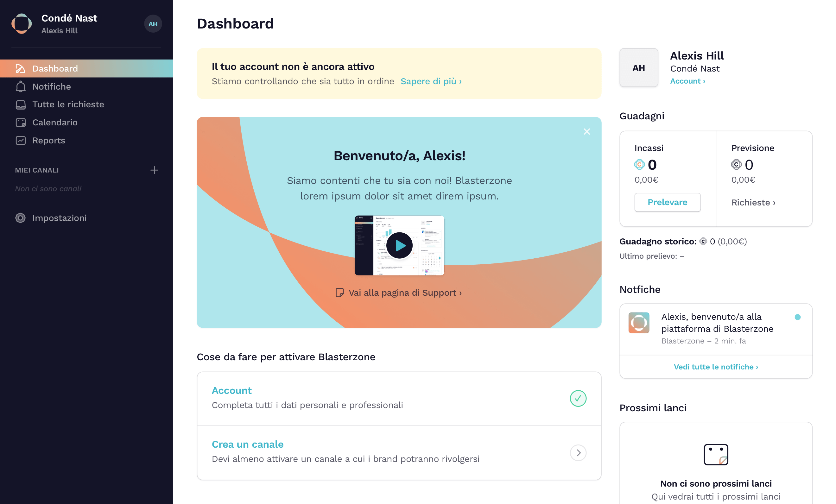Open Impostazioni settings gear

coord(20,218)
